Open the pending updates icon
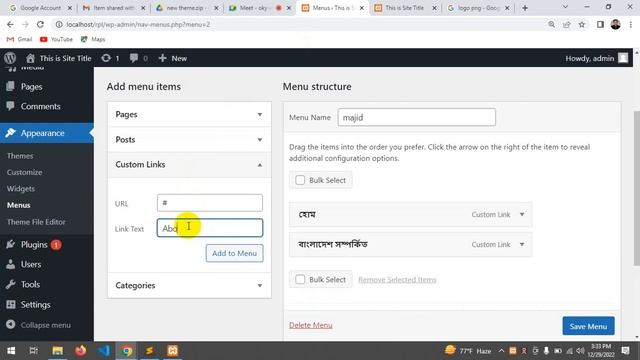 (x=106, y=58)
